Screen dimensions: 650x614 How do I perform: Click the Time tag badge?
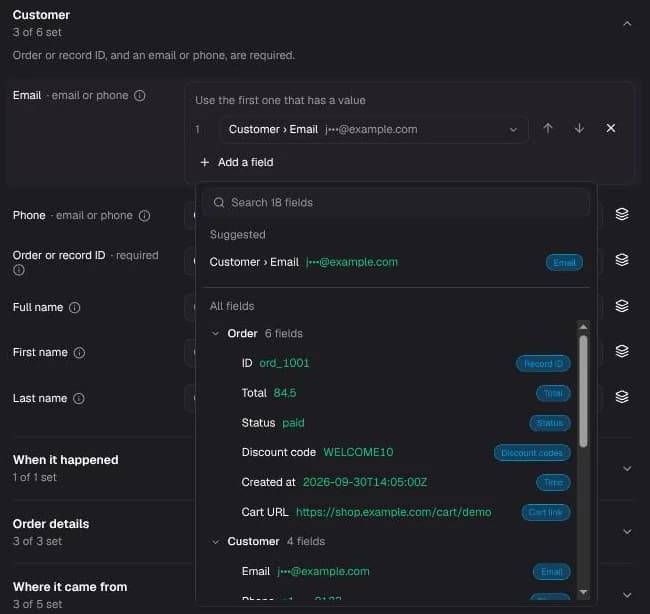point(553,483)
